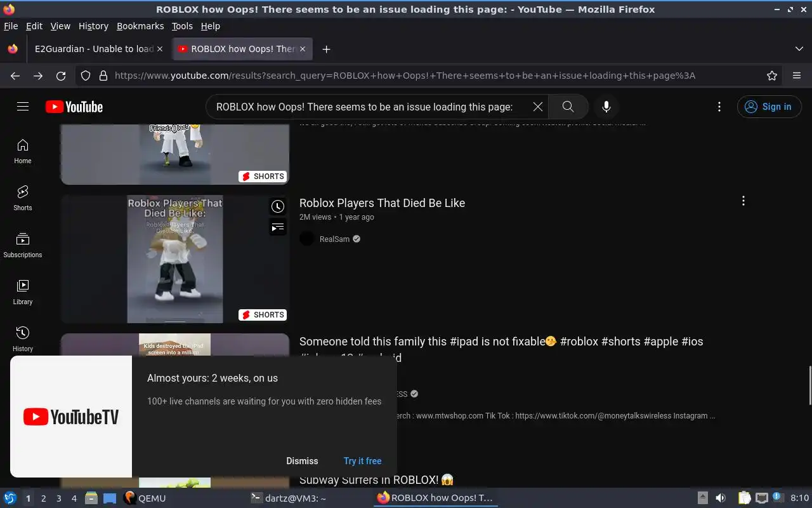Go back with the browser back arrow
The height and width of the screenshot is (508, 812).
pyautogui.click(x=15, y=76)
